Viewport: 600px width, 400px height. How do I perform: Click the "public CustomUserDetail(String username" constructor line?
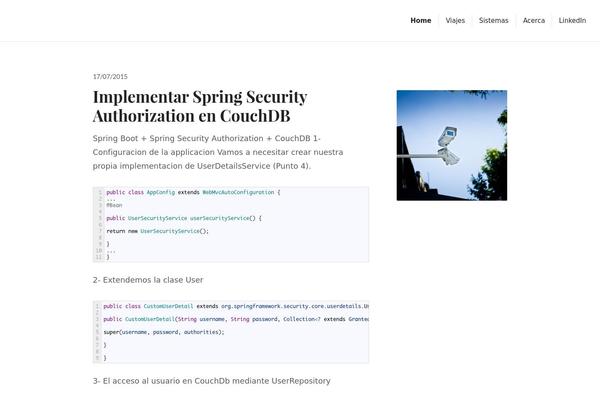pos(236,319)
